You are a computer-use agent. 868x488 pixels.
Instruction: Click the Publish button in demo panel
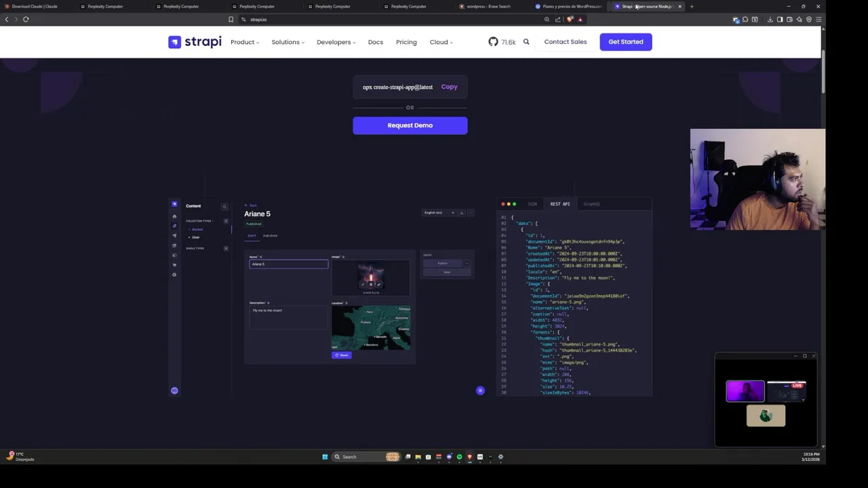pos(442,263)
